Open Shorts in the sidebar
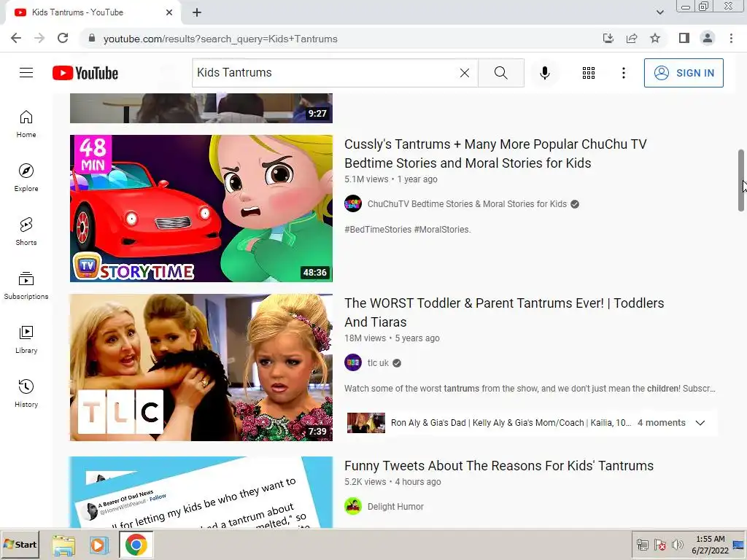Image resolution: width=747 pixels, height=560 pixels. click(x=26, y=231)
